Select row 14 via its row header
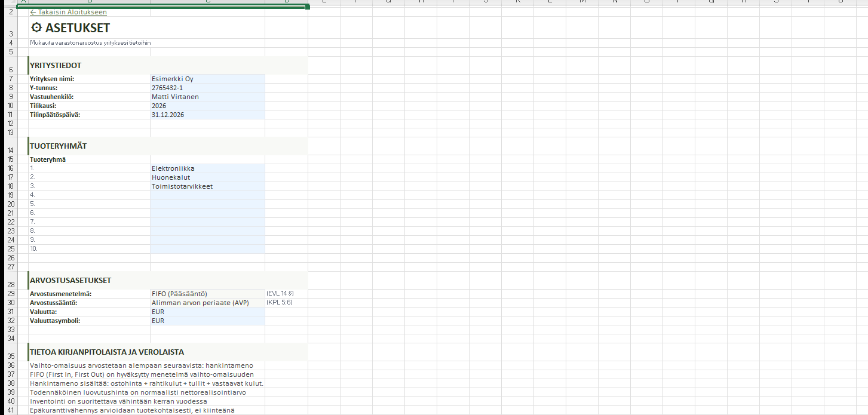 [11, 150]
